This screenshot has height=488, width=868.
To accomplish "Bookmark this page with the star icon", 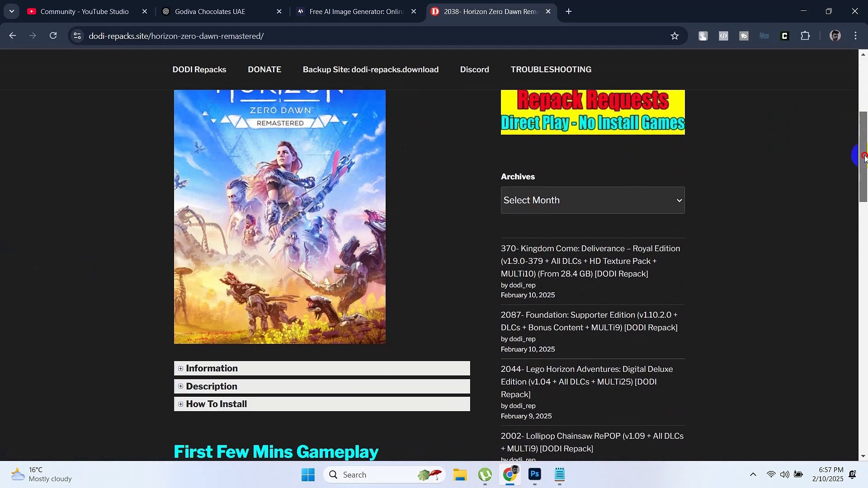I will (x=675, y=36).
